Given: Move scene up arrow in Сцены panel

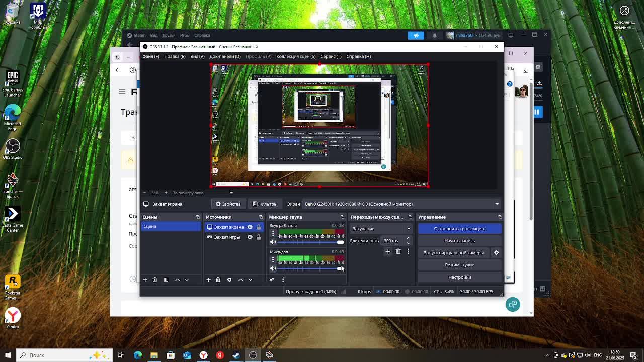Looking at the screenshot, I should coord(177,280).
